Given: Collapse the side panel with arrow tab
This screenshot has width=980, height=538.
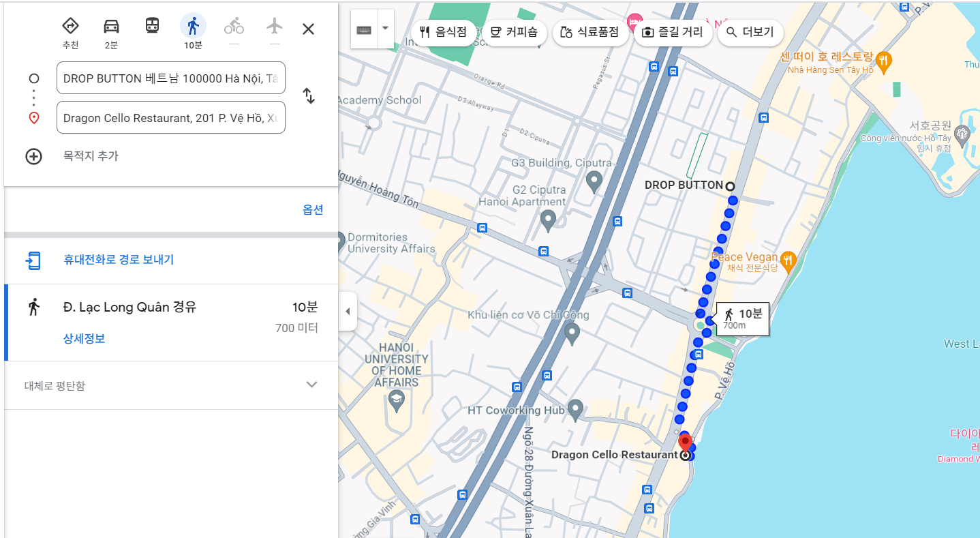Looking at the screenshot, I should [x=348, y=312].
